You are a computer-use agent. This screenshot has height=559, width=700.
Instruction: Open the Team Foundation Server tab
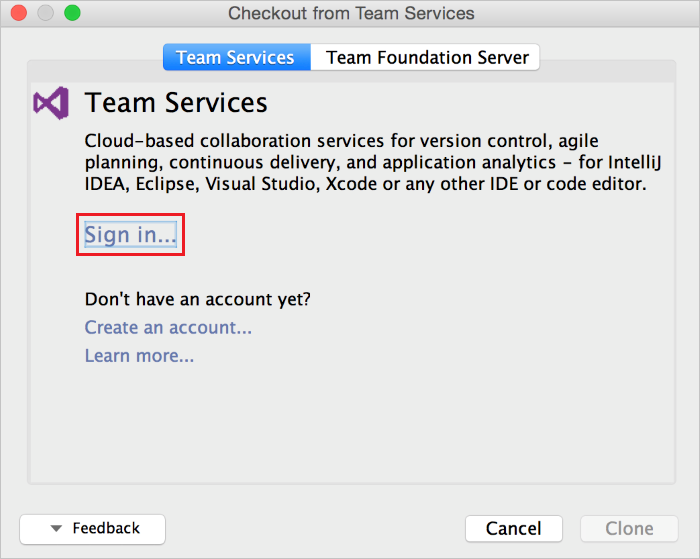click(x=427, y=57)
